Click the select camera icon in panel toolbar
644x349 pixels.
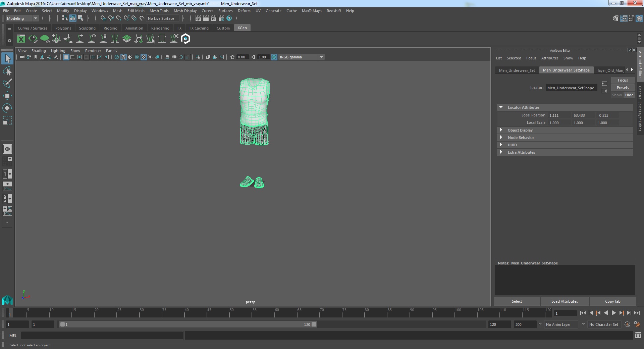point(22,57)
